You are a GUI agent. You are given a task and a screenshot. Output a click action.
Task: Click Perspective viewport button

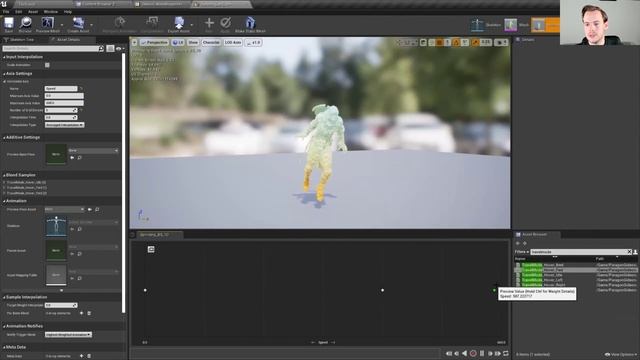pyautogui.click(x=154, y=42)
